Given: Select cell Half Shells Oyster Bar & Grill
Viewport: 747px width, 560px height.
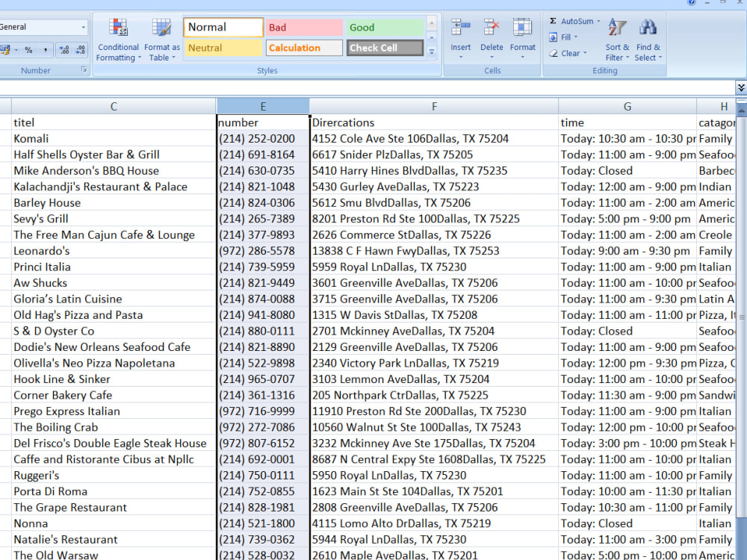Looking at the screenshot, I should pyautogui.click(x=114, y=155).
